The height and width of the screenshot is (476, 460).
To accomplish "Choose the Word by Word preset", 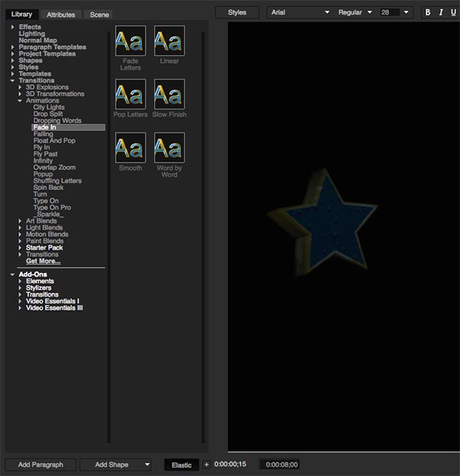I will (169, 148).
